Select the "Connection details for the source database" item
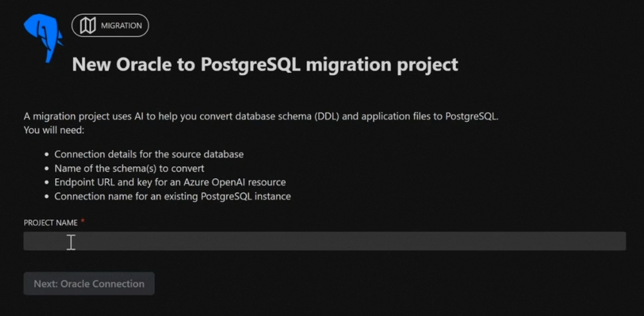Image resolution: width=644 pixels, height=316 pixels. 148,154
